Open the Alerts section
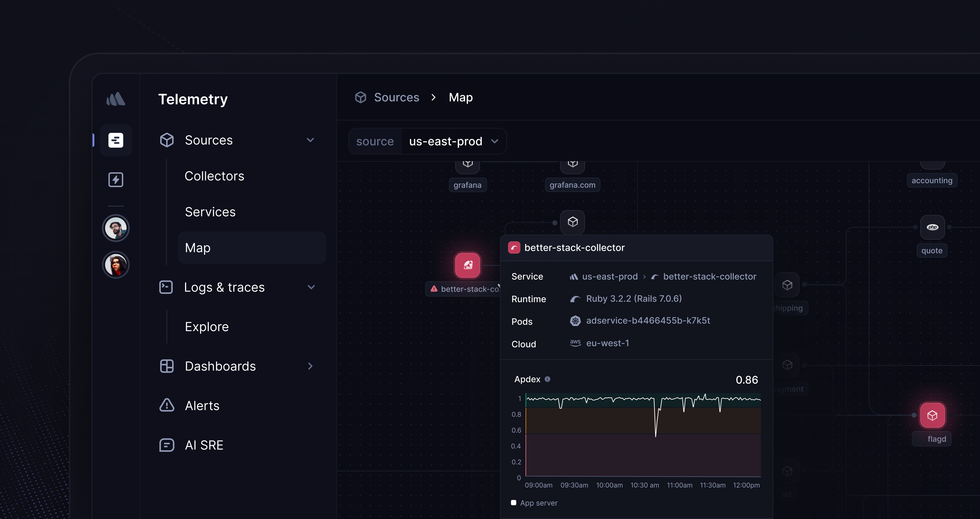 202,406
